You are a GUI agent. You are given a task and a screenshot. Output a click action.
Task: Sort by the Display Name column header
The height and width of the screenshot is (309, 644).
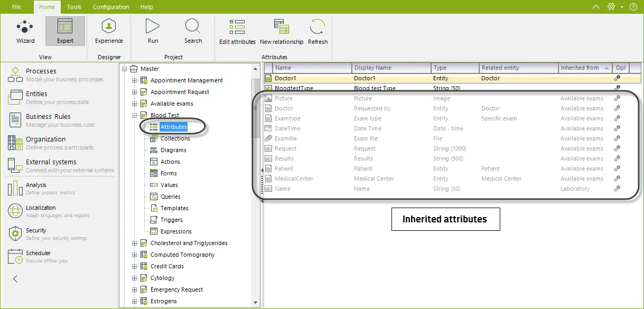391,68
